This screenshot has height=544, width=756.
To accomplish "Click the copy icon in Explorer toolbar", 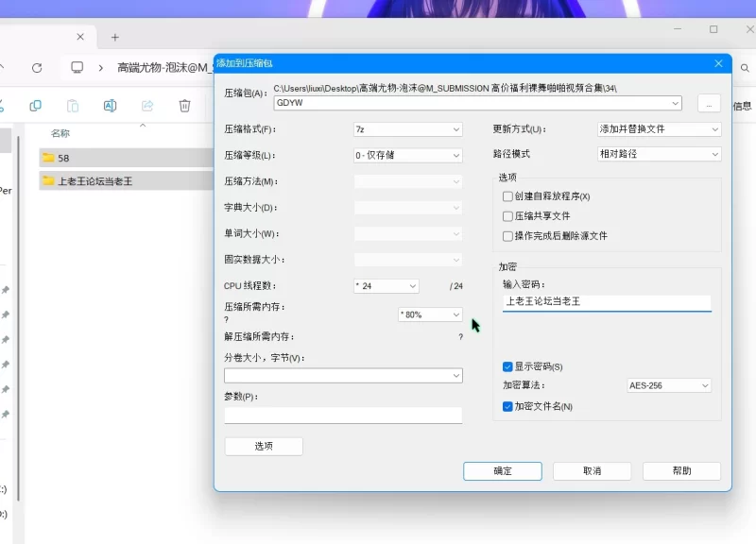I will (35, 106).
